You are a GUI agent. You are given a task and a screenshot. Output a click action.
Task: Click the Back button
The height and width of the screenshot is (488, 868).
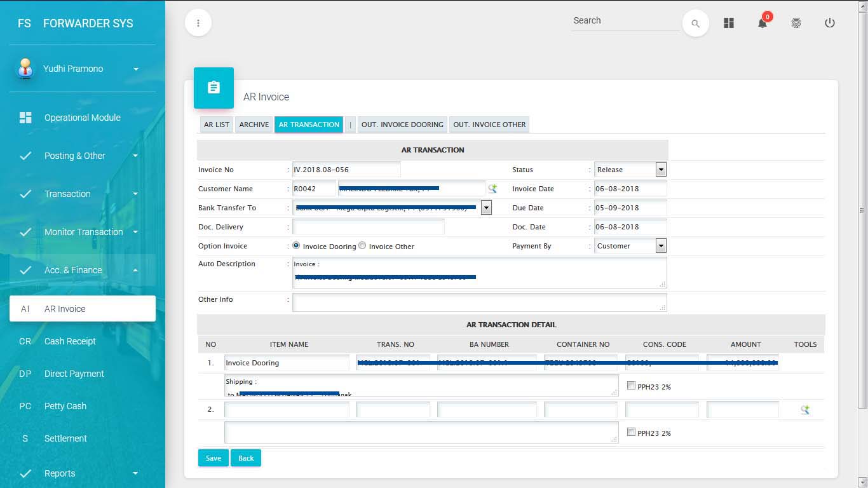[x=246, y=458]
